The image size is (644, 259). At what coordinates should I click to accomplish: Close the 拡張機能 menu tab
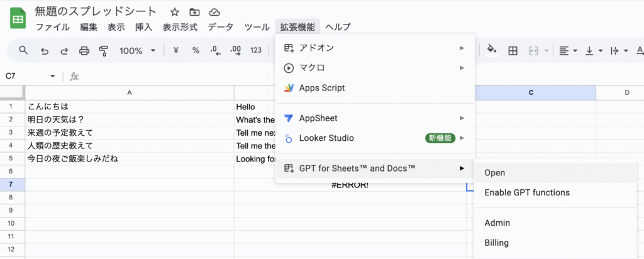(297, 27)
